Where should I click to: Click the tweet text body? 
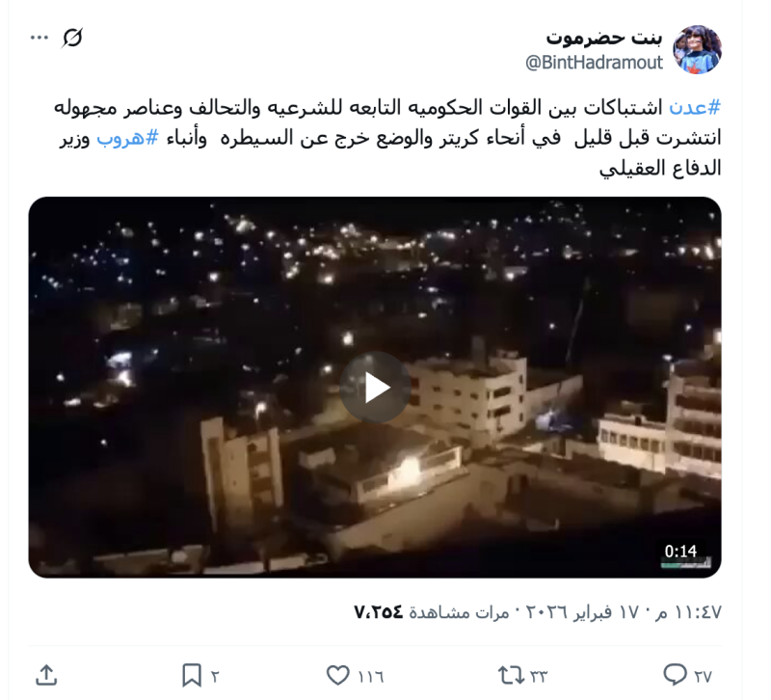point(387,138)
